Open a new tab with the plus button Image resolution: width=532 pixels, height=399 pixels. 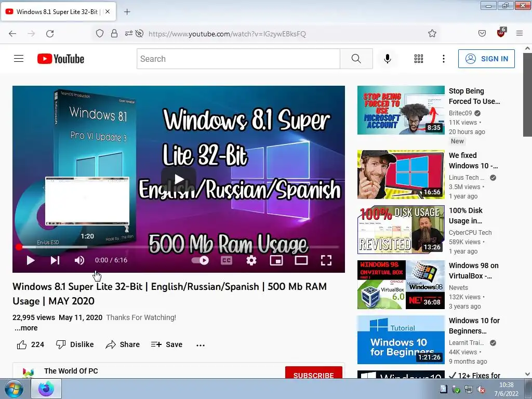(127, 12)
